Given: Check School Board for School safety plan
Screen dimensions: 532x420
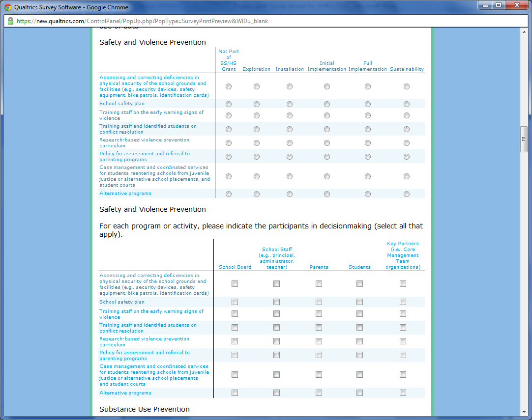Looking at the screenshot, I should click(x=235, y=302).
